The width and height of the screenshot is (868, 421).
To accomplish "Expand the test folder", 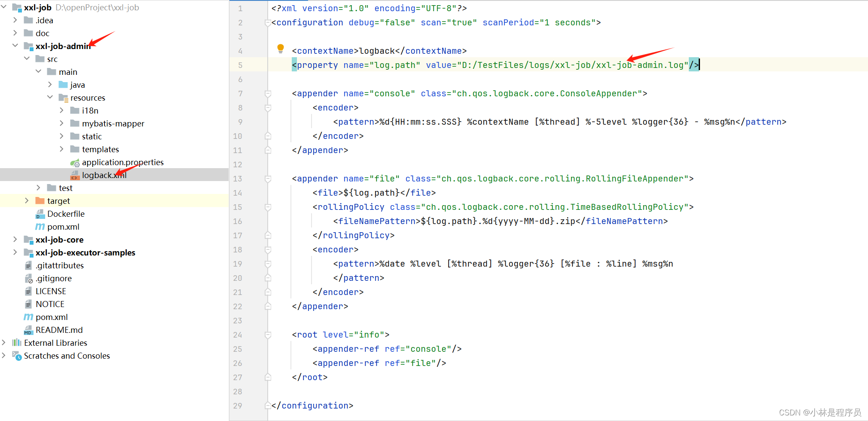I will coord(39,188).
